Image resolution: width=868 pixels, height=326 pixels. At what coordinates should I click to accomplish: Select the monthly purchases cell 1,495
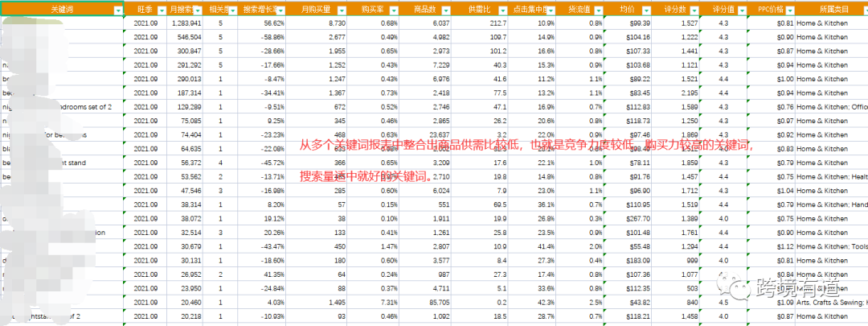point(317,302)
